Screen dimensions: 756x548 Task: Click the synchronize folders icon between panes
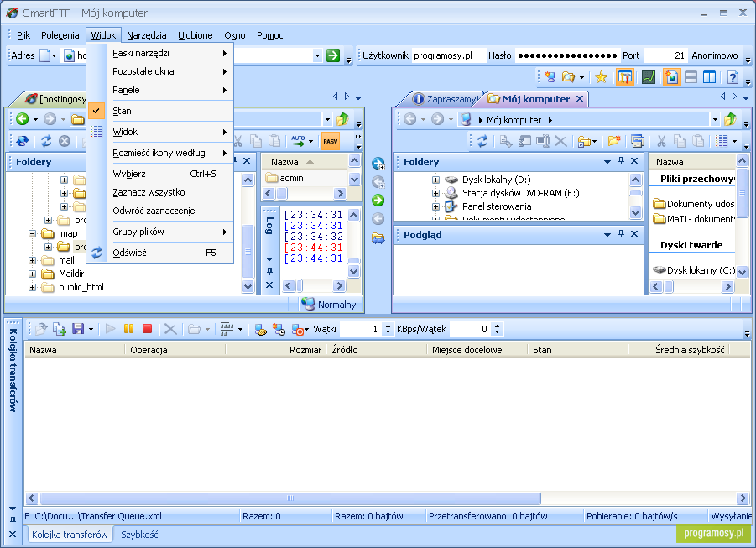[378, 237]
